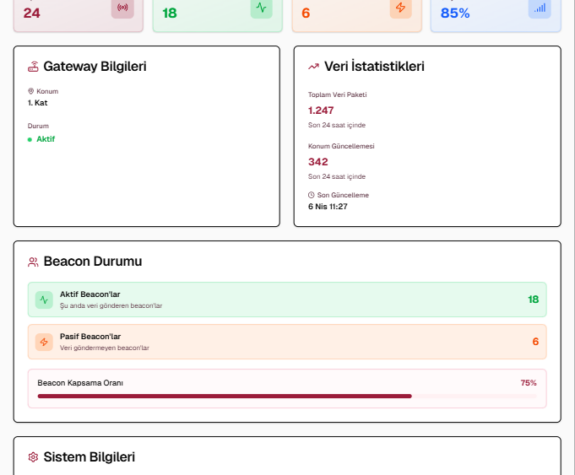
Task: Click the green activity pulse icon beside 18
Action: [261, 8]
